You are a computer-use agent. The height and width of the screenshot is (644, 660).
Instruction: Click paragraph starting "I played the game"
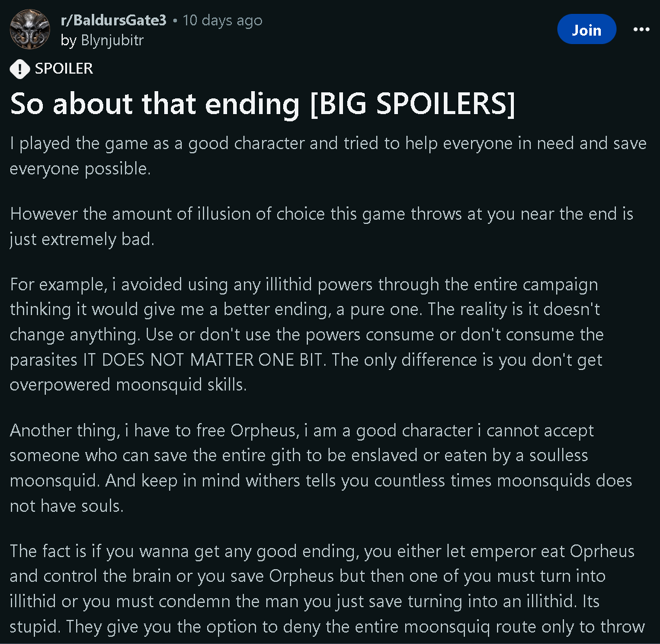click(x=328, y=156)
